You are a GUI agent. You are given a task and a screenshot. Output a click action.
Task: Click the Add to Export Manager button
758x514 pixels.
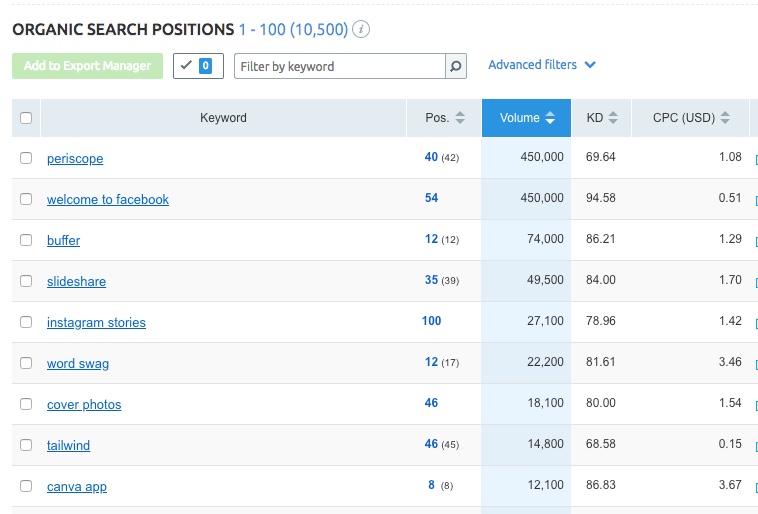(x=87, y=66)
